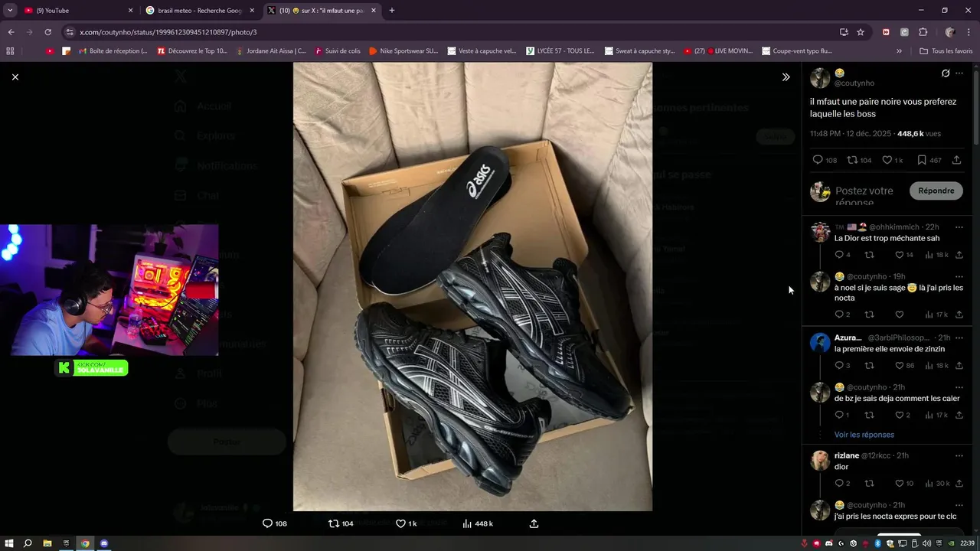Viewport: 980px width, 551px height.
Task: Like the post using heart below photo
Action: (406, 523)
